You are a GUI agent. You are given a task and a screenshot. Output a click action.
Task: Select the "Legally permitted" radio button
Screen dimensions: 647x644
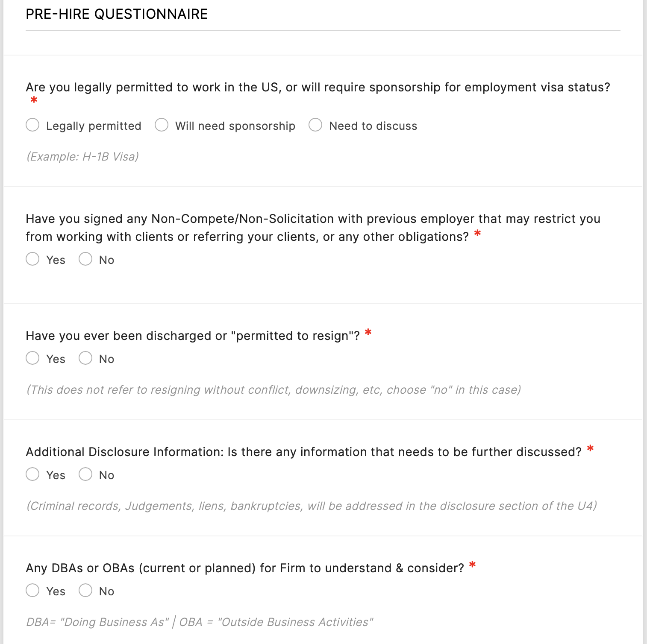pos(32,125)
